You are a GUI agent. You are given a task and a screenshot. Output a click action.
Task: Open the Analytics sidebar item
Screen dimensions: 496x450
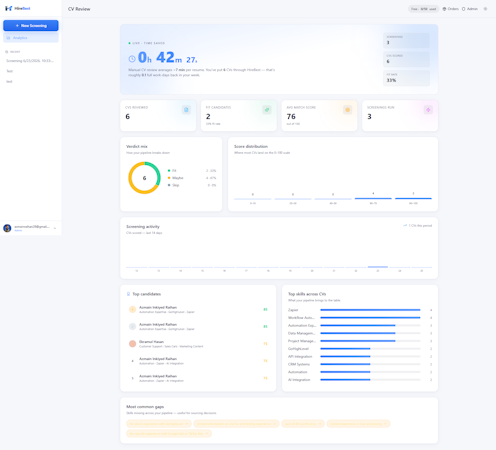coord(31,38)
